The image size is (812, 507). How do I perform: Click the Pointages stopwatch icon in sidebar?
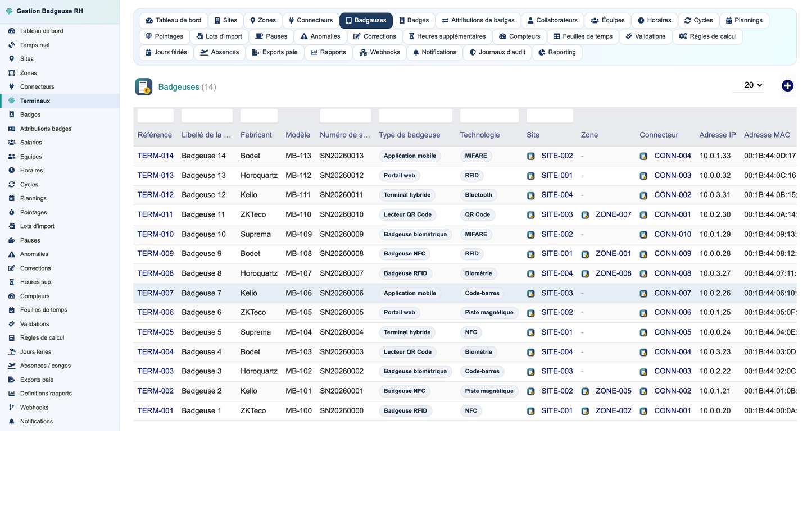pos(11,212)
